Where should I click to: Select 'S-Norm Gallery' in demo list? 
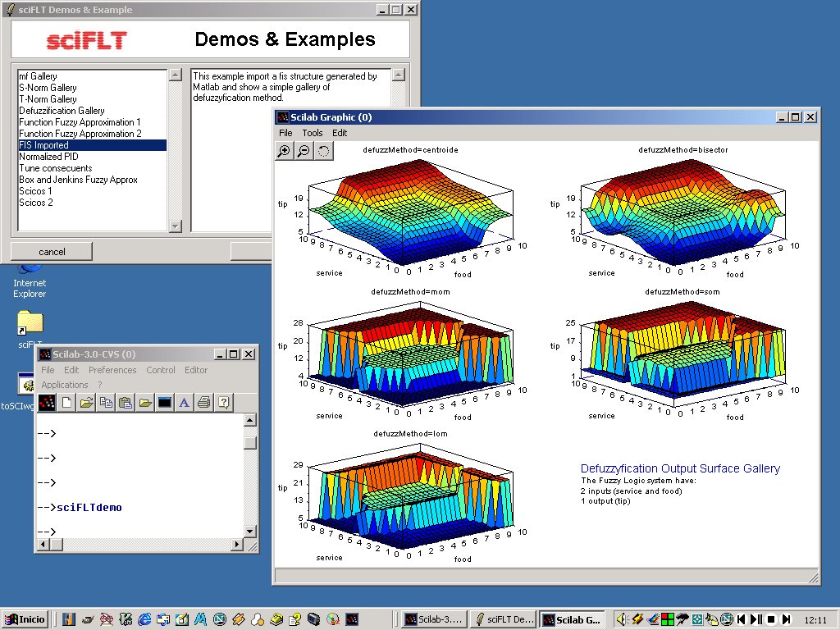coord(92,87)
